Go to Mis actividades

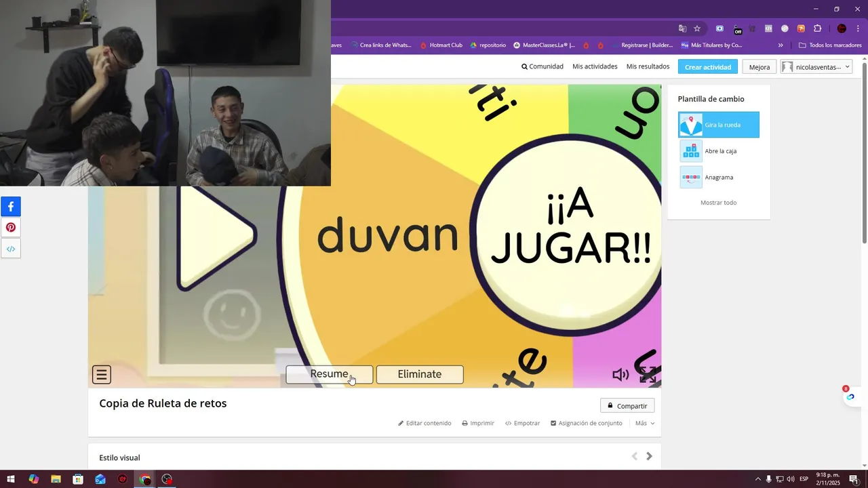tap(595, 66)
